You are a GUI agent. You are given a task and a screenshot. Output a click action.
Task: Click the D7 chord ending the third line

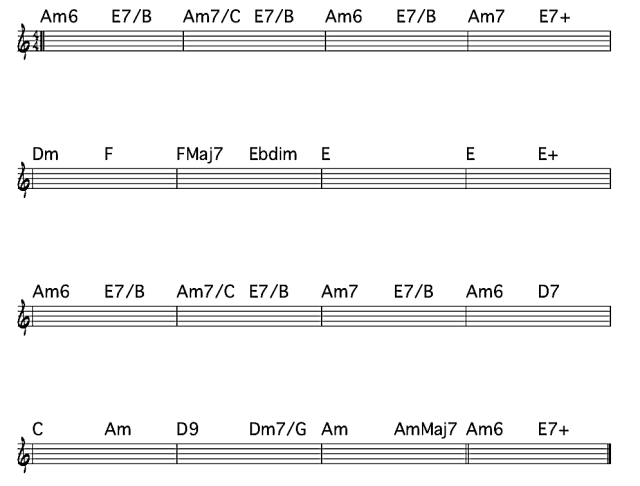click(x=548, y=292)
